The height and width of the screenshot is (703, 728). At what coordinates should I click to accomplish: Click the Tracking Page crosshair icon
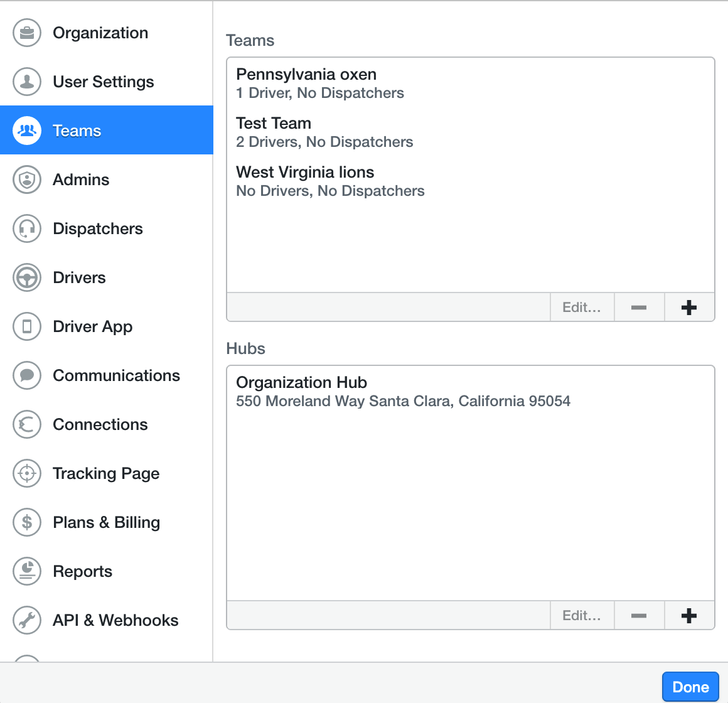[x=27, y=473]
